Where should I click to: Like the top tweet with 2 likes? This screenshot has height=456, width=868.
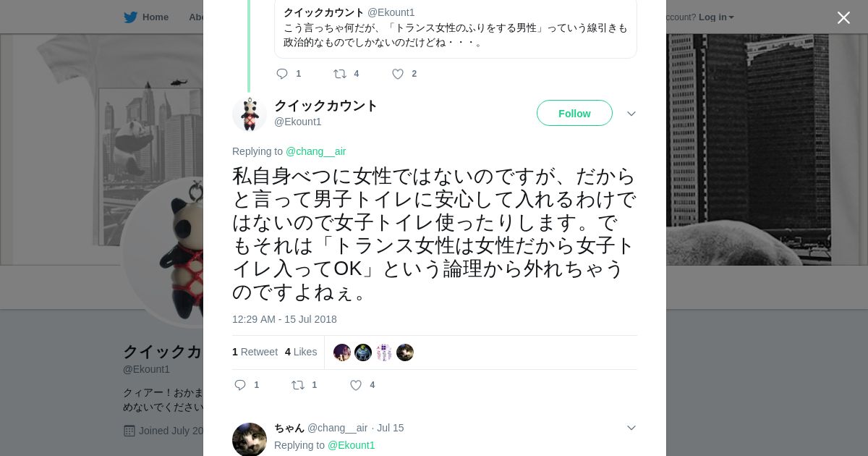point(398,74)
